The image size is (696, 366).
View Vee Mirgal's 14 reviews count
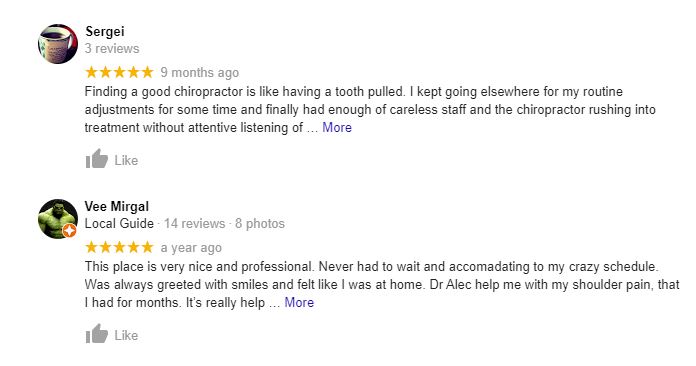tap(194, 223)
